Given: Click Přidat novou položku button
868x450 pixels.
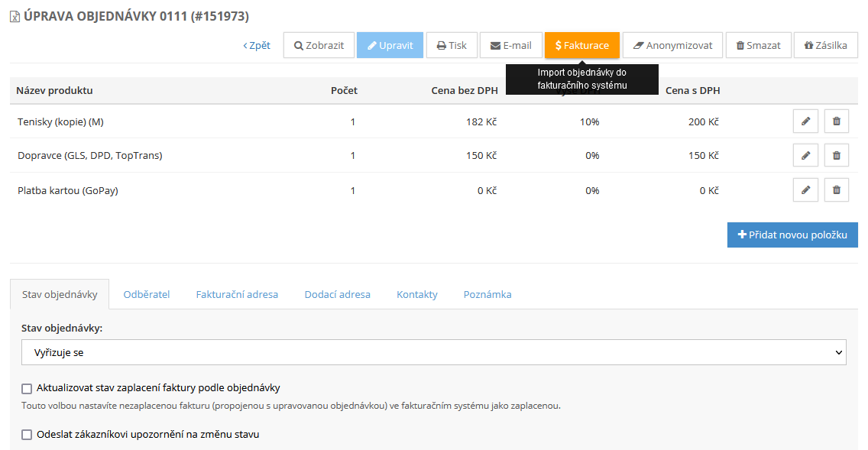Looking at the screenshot, I should [x=792, y=235].
